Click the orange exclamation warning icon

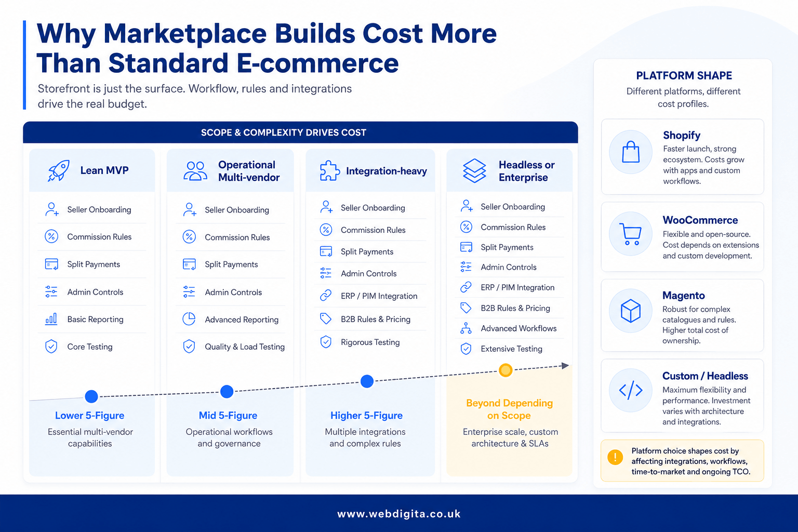coord(615,457)
